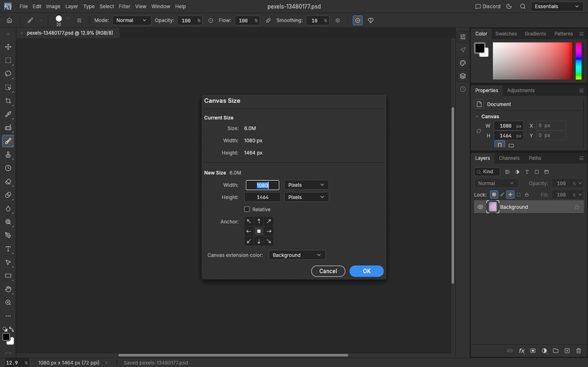This screenshot has height=367, width=588.
Task: Delete layer with trash icon
Action: (x=579, y=351)
